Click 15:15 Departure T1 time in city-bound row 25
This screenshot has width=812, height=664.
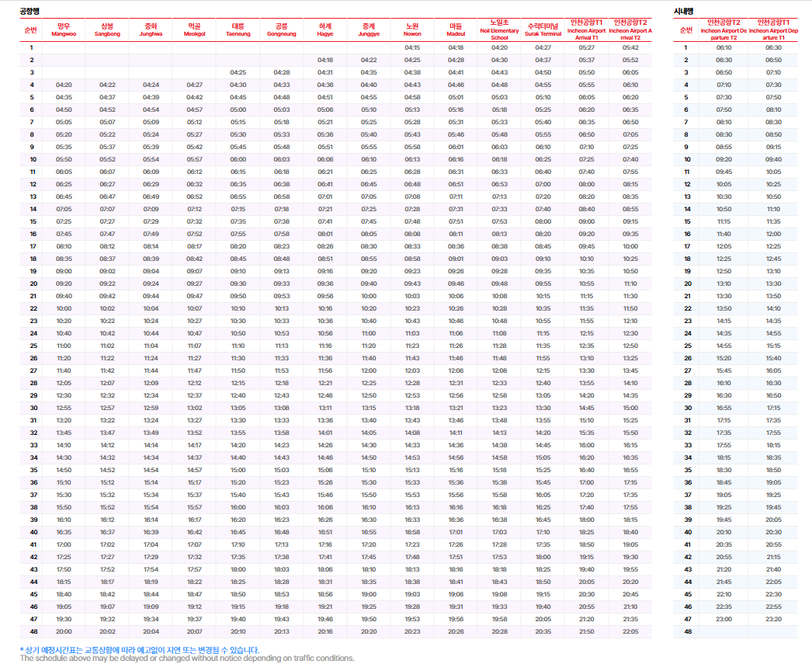(774, 346)
